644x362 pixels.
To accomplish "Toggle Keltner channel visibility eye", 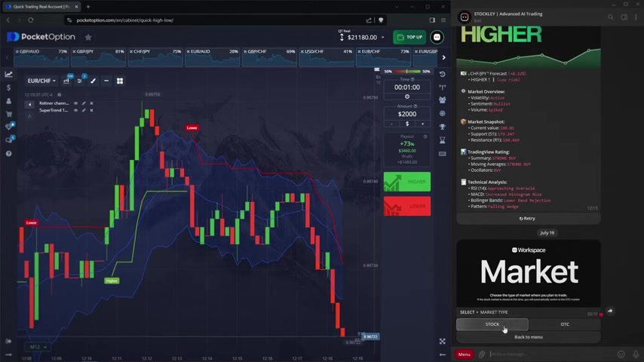I will 75,103.
